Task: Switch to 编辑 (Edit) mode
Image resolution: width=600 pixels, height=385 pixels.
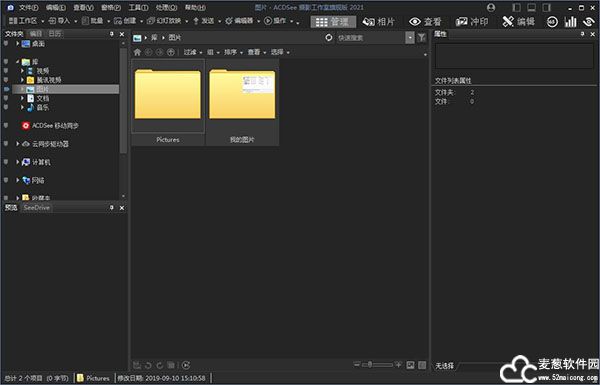Action: (x=518, y=21)
